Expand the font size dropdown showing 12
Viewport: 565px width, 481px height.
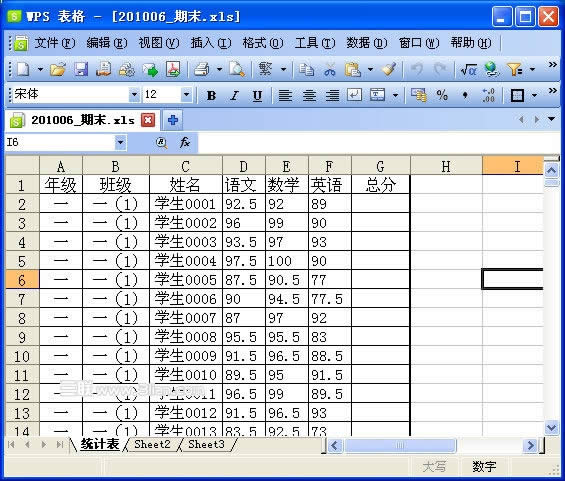(x=186, y=95)
